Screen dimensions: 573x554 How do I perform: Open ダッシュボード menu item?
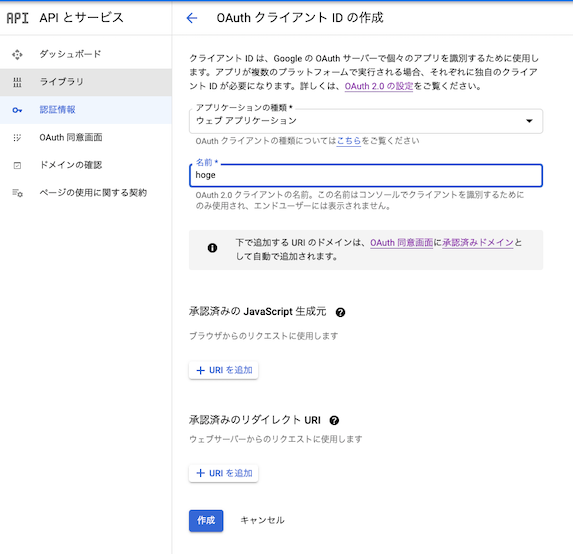[86, 54]
